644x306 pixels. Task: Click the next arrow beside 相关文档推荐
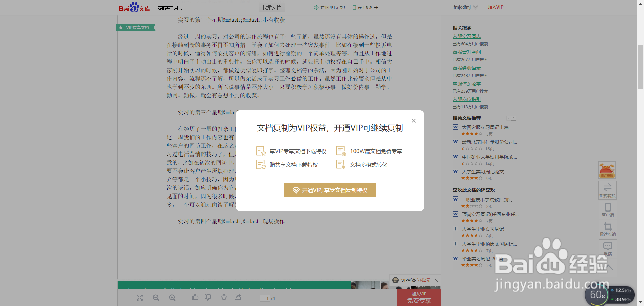click(x=514, y=118)
